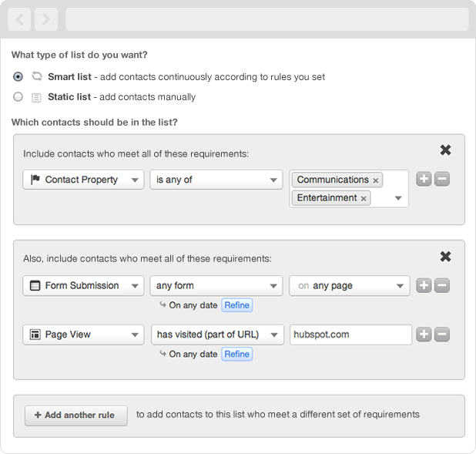
Task: Open the 'on any page' dropdown
Action: pos(349,285)
